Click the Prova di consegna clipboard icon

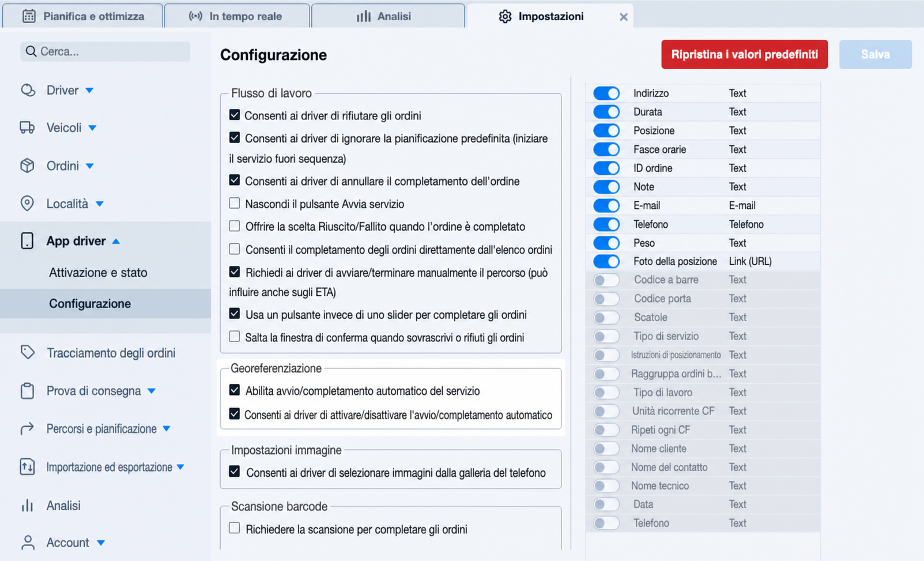point(27,390)
